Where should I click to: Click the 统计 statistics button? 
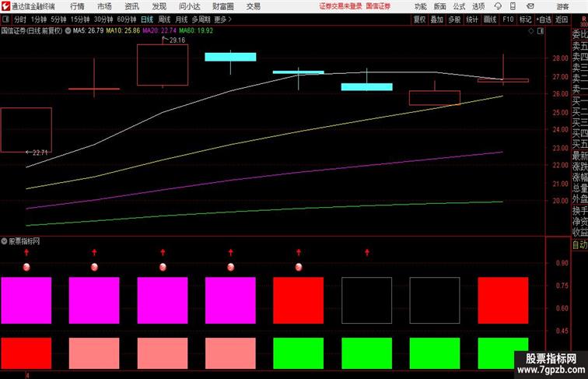(x=472, y=19)
